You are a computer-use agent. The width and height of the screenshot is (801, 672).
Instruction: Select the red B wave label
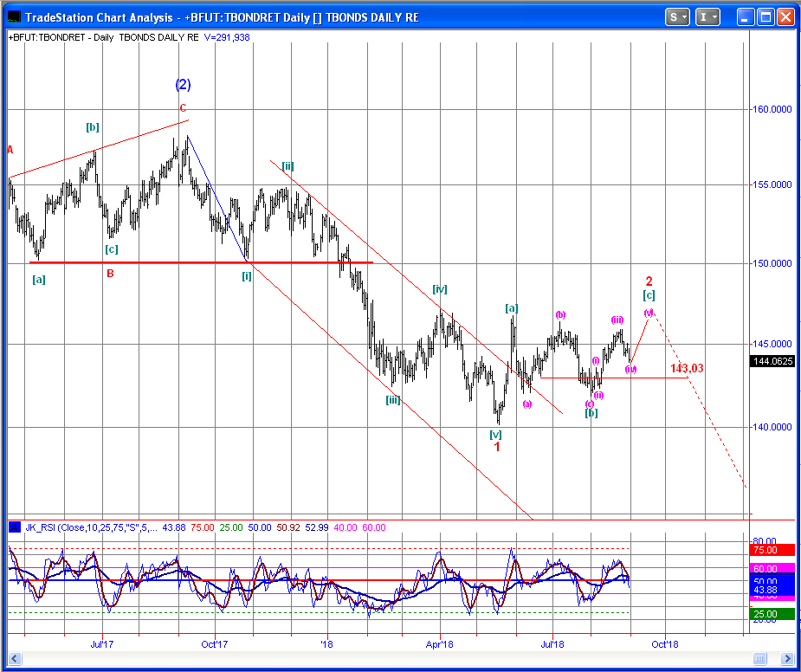click(x=110, y=274)
